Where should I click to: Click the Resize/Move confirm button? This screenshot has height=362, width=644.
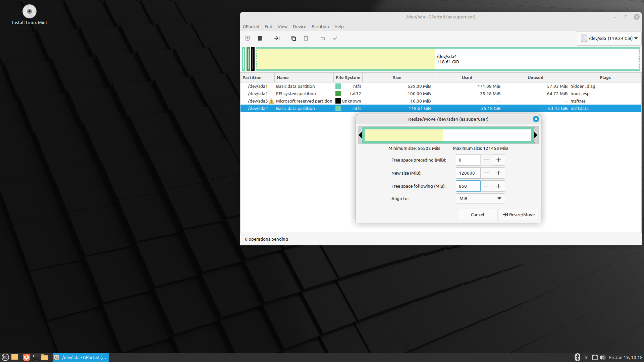tap(518, 215)
